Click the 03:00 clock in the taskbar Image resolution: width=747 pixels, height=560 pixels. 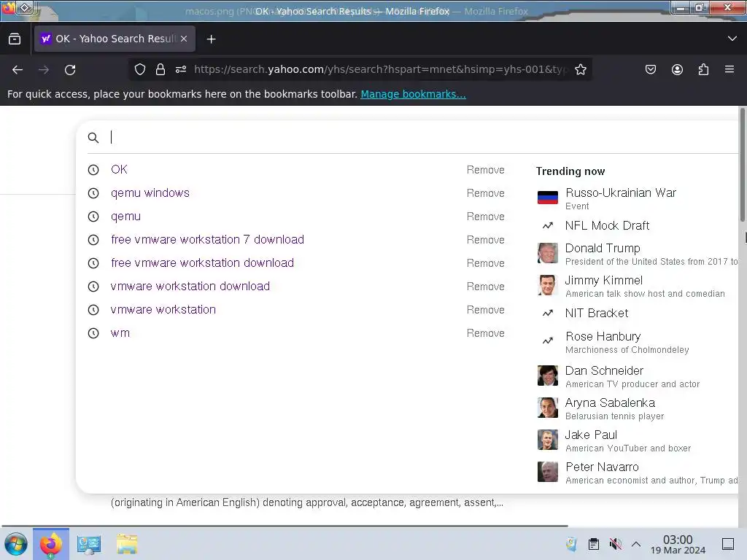pyautogui.click(x=678, y=544)
